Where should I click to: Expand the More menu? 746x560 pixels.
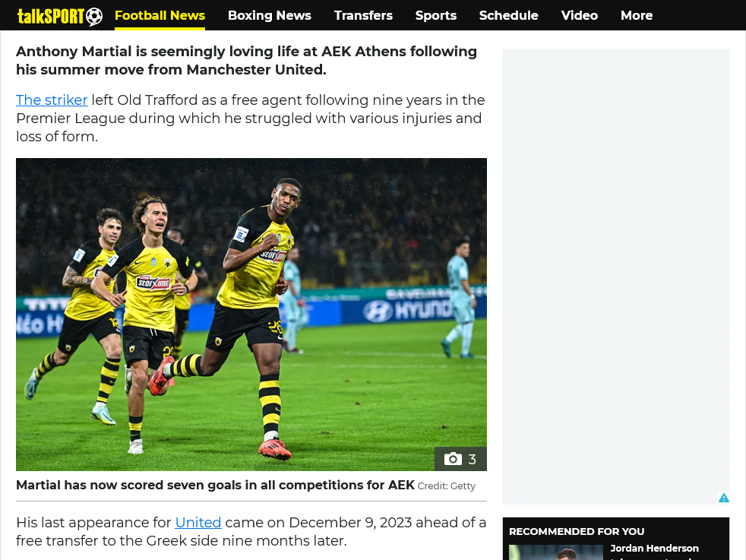click(x=637, y=15)
